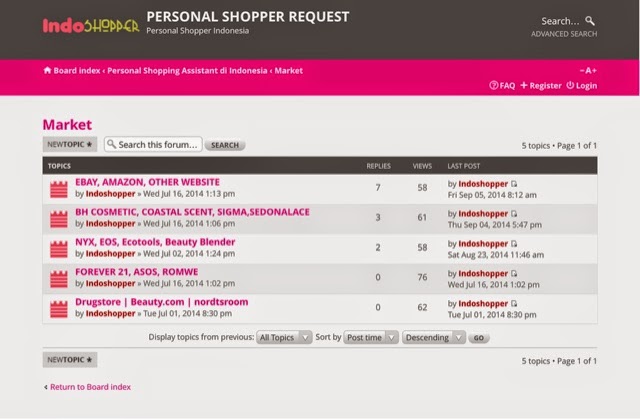
Task: Click topic icon for NYX, EOS row
Action: (59, 249)
